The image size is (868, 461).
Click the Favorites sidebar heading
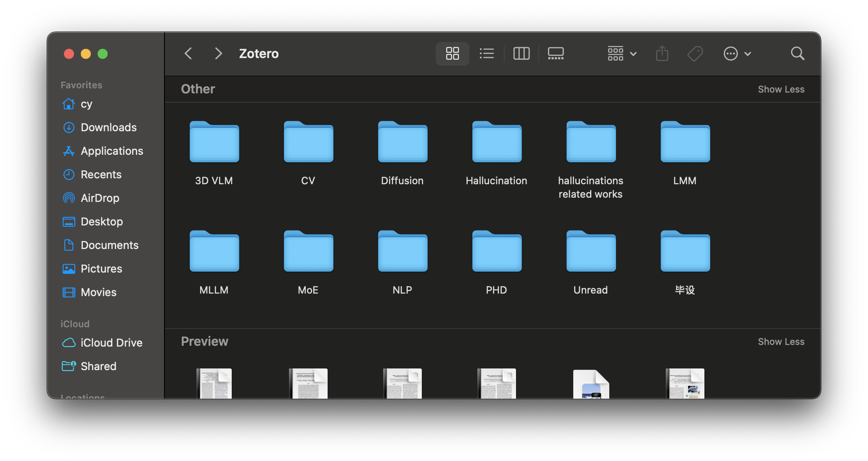pos(81,85)
